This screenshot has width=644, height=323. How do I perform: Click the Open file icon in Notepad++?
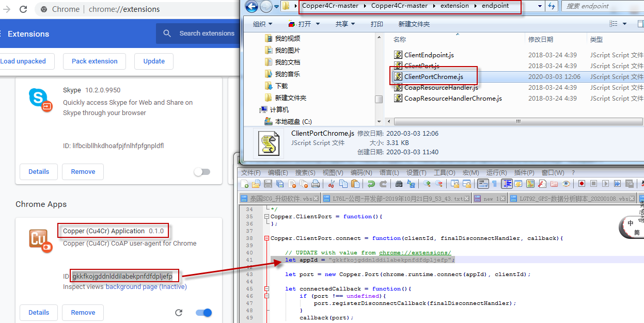point(256,184)
